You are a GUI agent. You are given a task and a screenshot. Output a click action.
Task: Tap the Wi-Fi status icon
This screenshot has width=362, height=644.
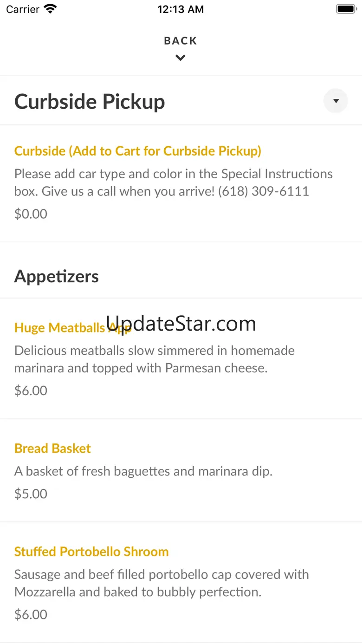pyautogui.click(x=50, y=9)
